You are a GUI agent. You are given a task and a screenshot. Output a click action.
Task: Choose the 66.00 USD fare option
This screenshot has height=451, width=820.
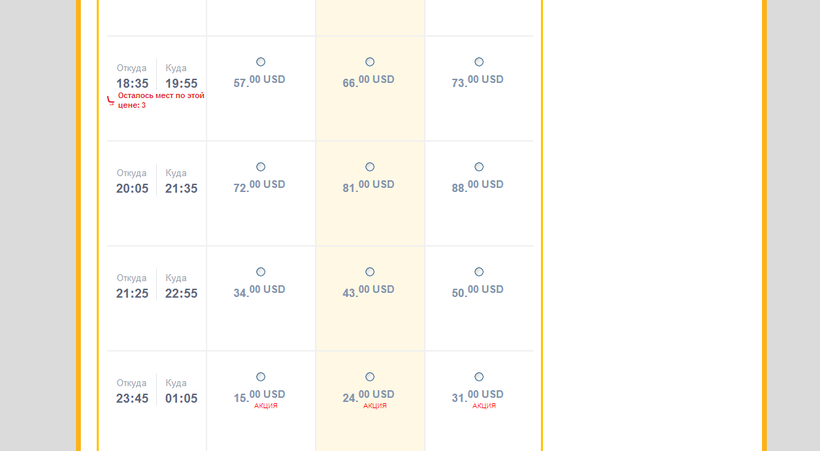pos(370,62)
